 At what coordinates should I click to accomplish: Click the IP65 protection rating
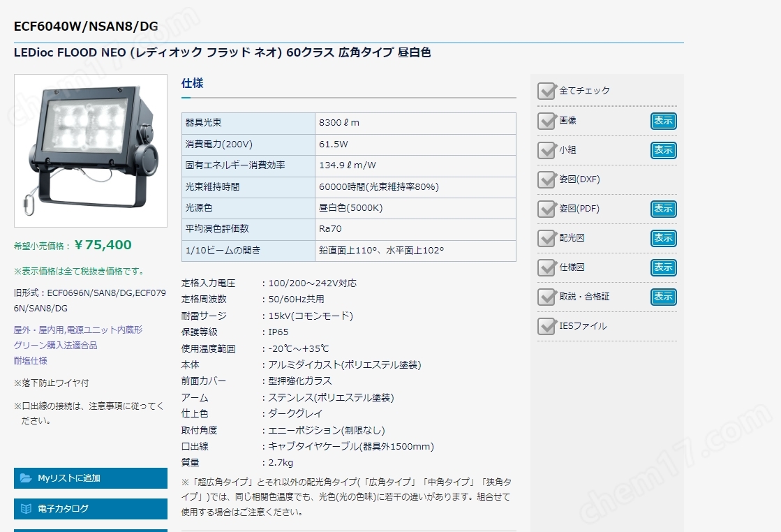pos(278,332)
